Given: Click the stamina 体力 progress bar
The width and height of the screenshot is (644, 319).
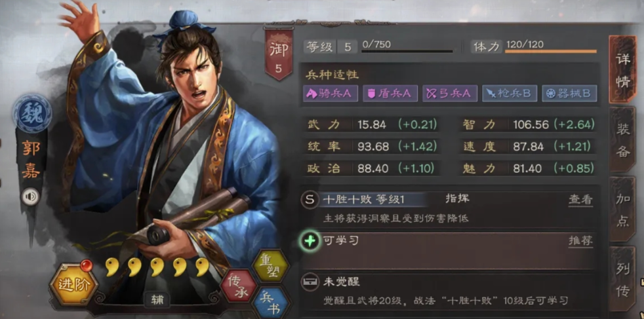Looking at the screenshot, I should pyautogui.click(x=550, y=52).
